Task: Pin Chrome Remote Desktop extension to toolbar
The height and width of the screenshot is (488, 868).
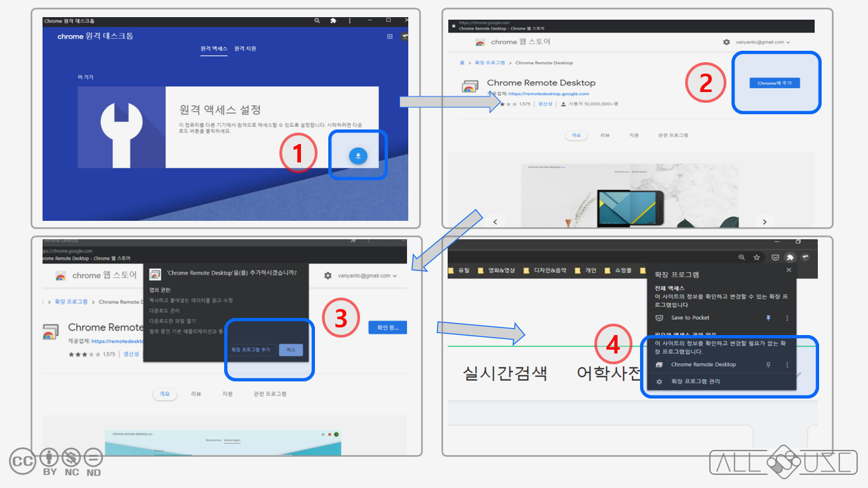Action: click(768, 365)
